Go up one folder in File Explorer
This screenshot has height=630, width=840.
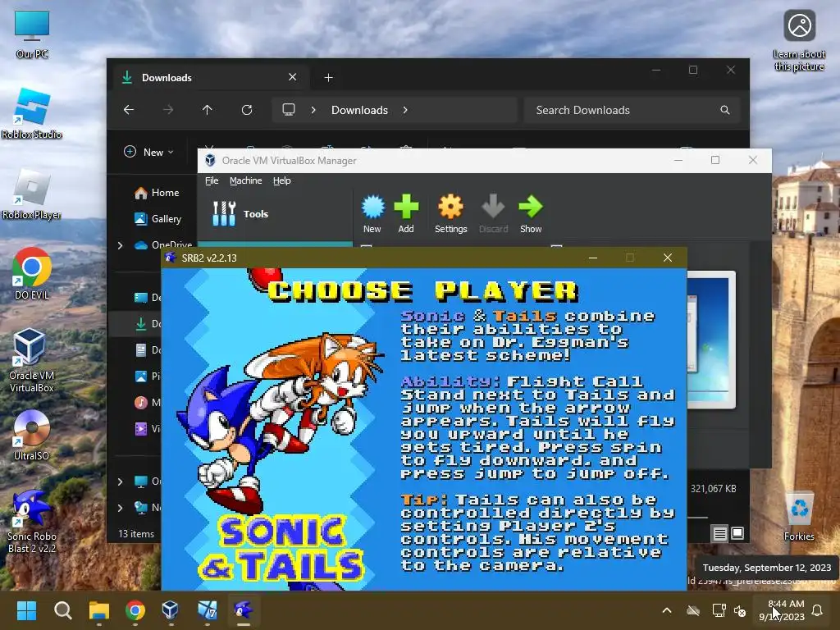pyautogui.click(x=208, y=110)
